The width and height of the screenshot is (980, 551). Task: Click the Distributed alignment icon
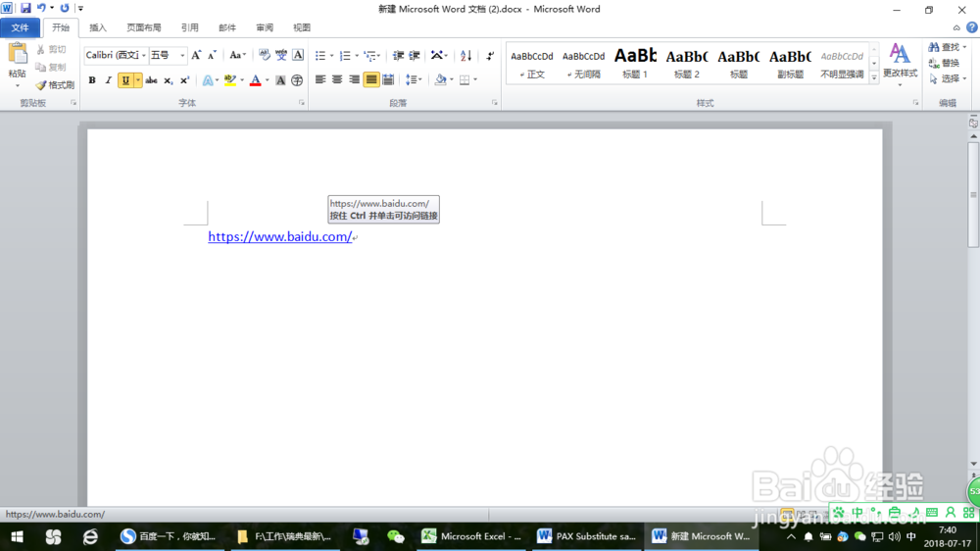coord(388,79)
